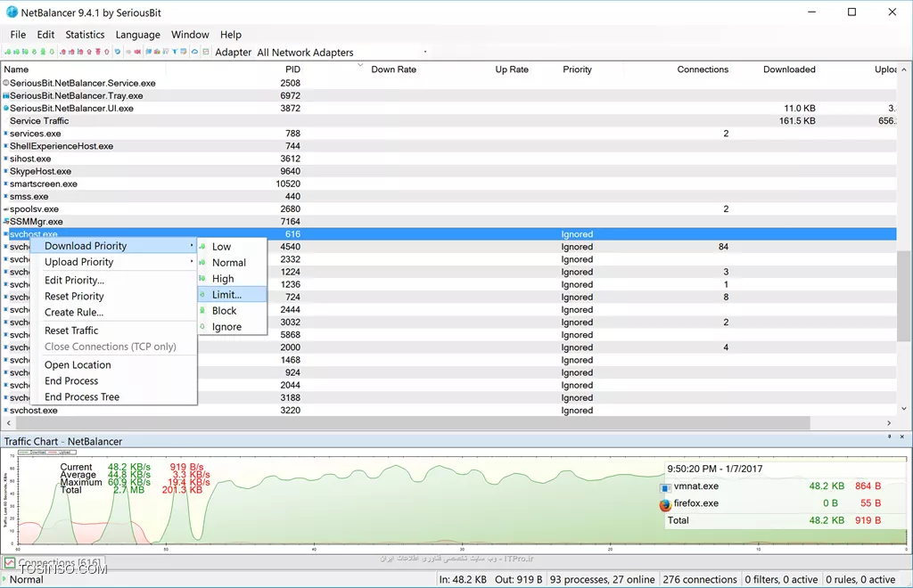Set download priority normal via green toolbar icon
The width and height of the screenshot is (913, 588).
[x=17, y=52]
